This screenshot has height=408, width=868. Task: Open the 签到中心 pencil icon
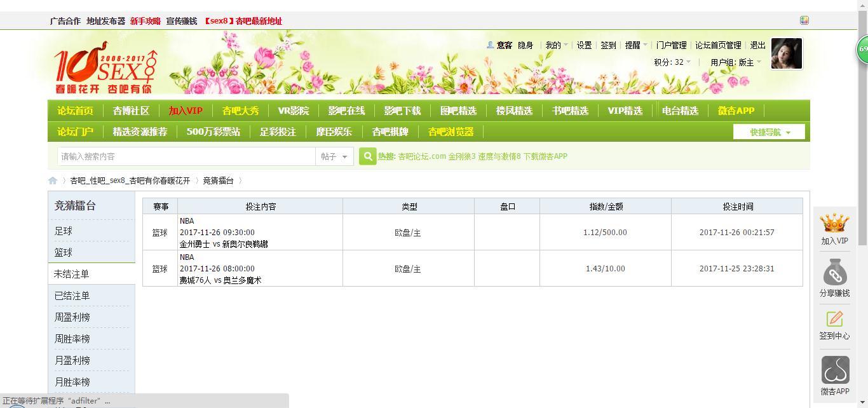point(834,319)
